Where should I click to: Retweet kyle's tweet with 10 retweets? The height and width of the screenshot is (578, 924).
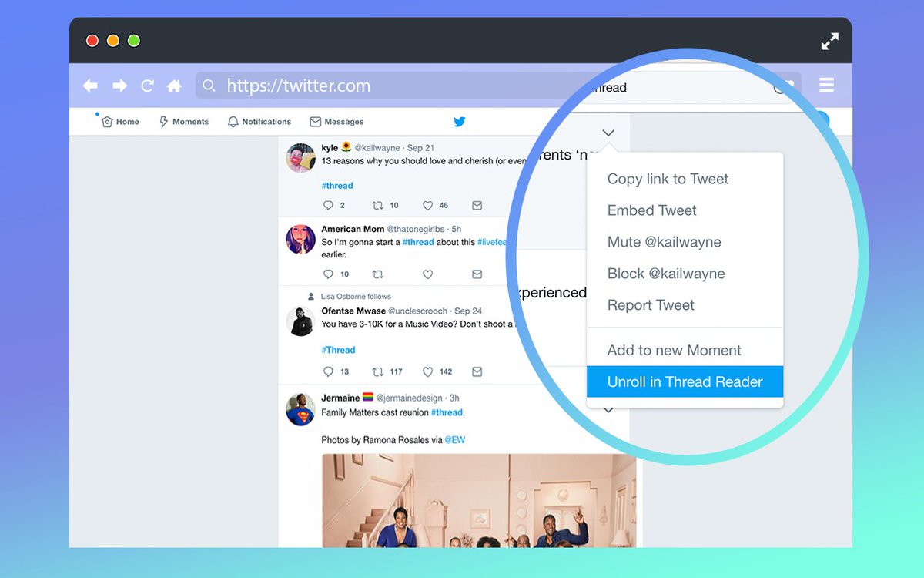378,206
